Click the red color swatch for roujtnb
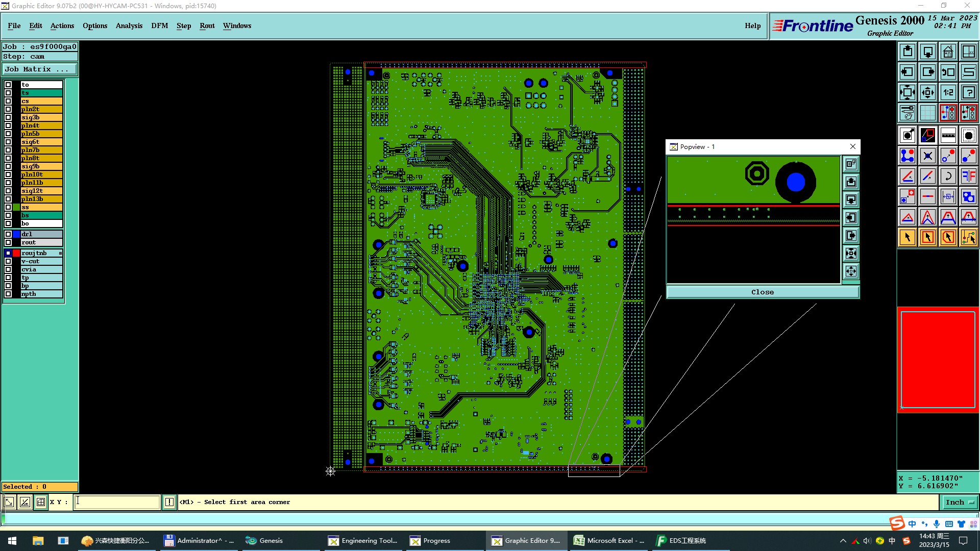This screenshot has height=551, width=980. [x=16, y=253]
